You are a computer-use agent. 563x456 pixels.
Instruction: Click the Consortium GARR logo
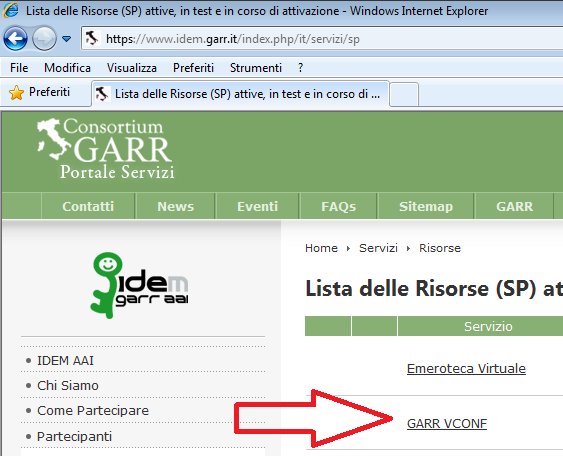[106, 149]
